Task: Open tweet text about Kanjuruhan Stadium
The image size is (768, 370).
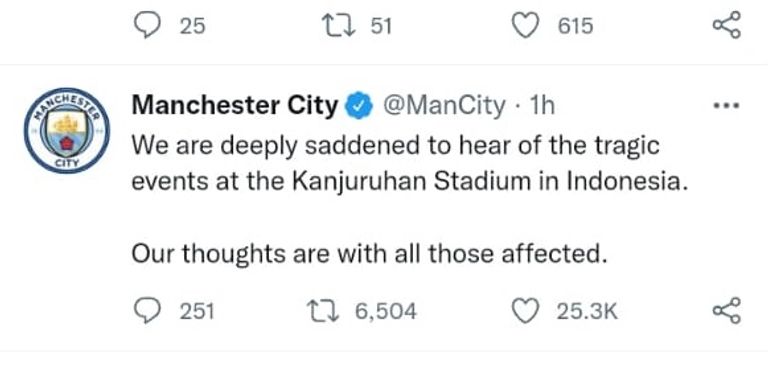Action: click(407, 164)
